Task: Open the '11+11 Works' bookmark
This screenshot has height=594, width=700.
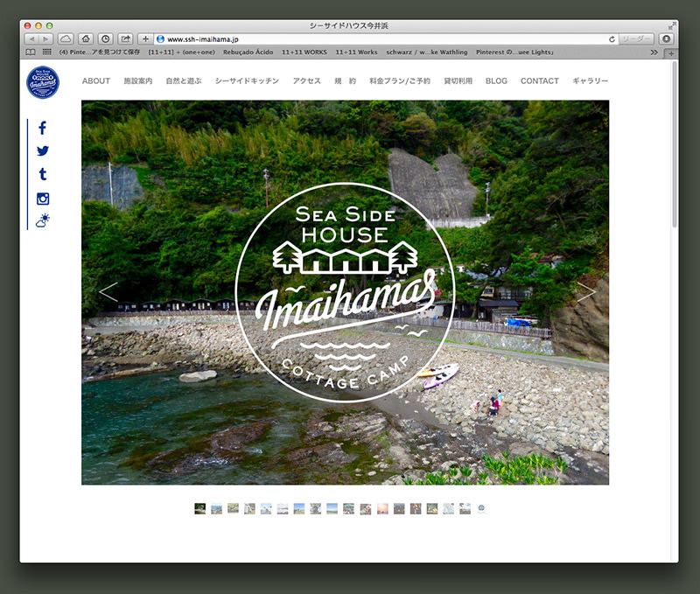Action: pyautogui.click(x=356, y=52)
